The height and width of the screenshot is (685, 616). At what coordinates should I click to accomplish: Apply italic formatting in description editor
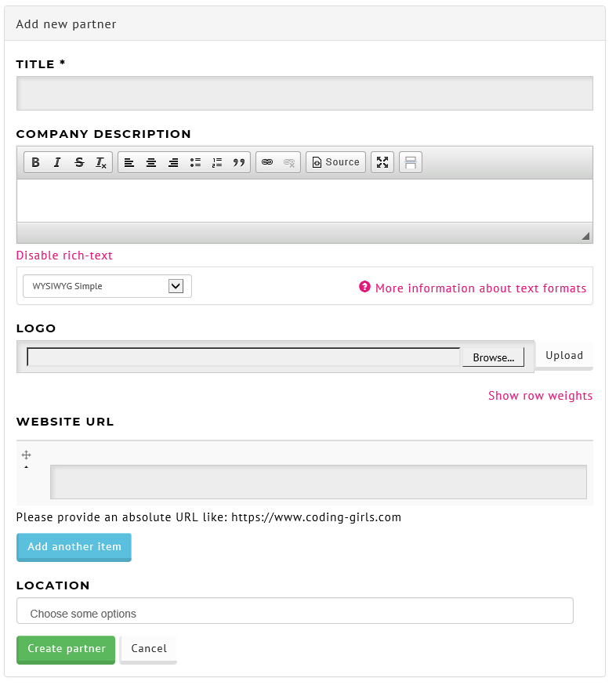(x=57, y=162)
